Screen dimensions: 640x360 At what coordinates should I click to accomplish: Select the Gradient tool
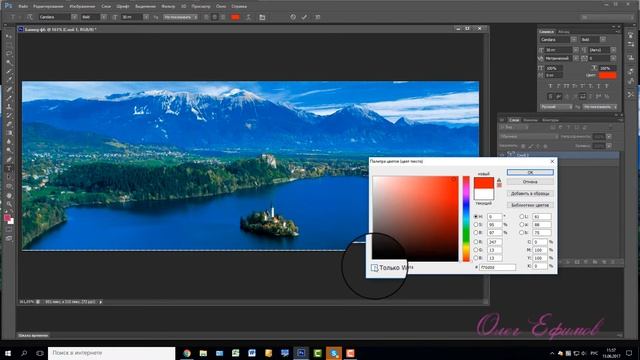click(x=9, y=133)
